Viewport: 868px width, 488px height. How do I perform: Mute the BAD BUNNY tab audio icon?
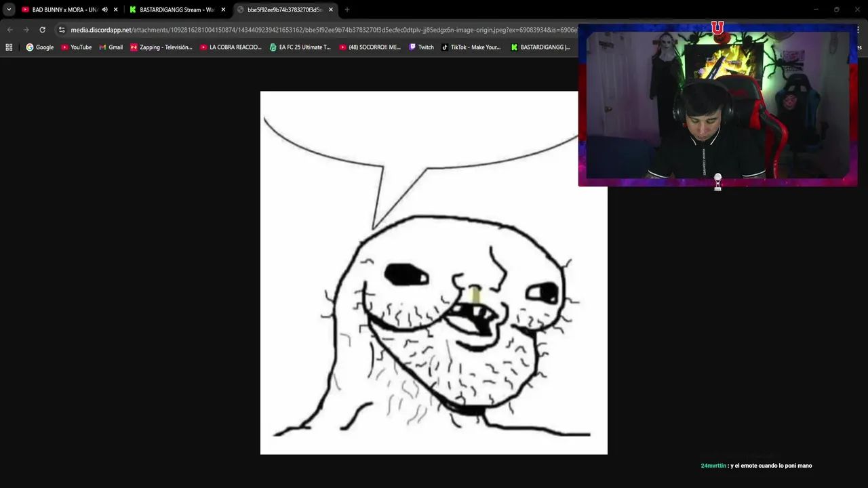(x=104, y=9)
